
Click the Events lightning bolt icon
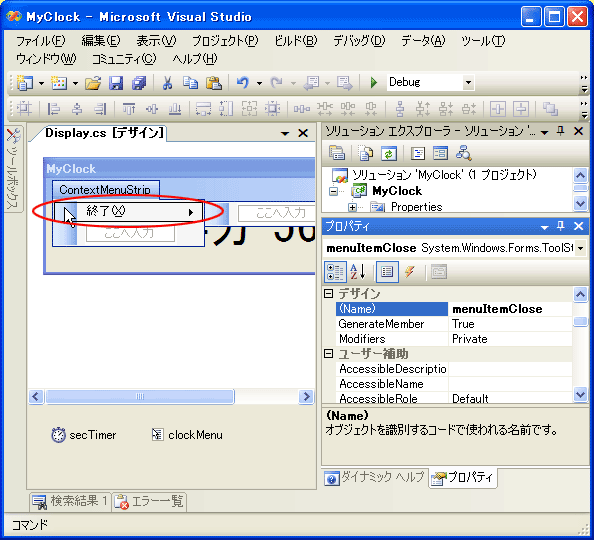pos(410,272)
